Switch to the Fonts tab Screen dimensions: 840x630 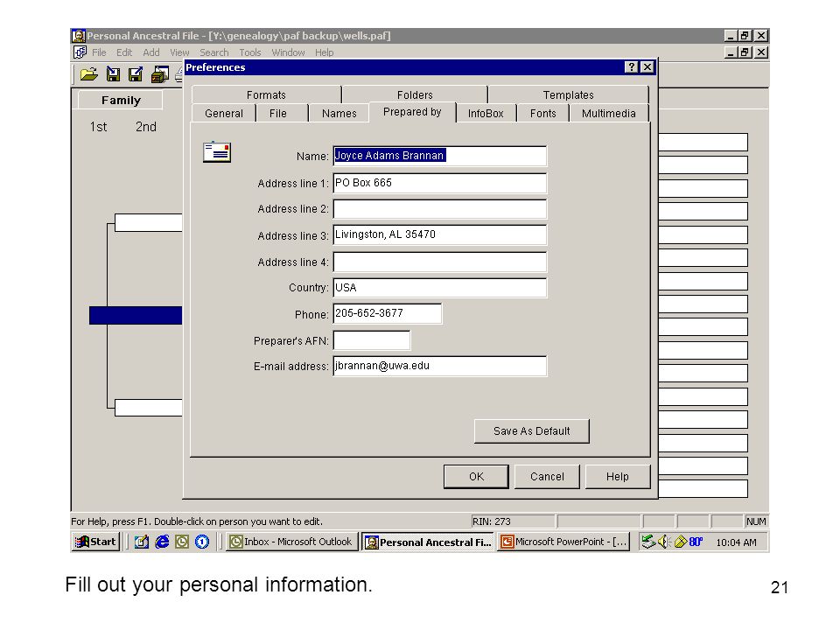pos(542,113)
